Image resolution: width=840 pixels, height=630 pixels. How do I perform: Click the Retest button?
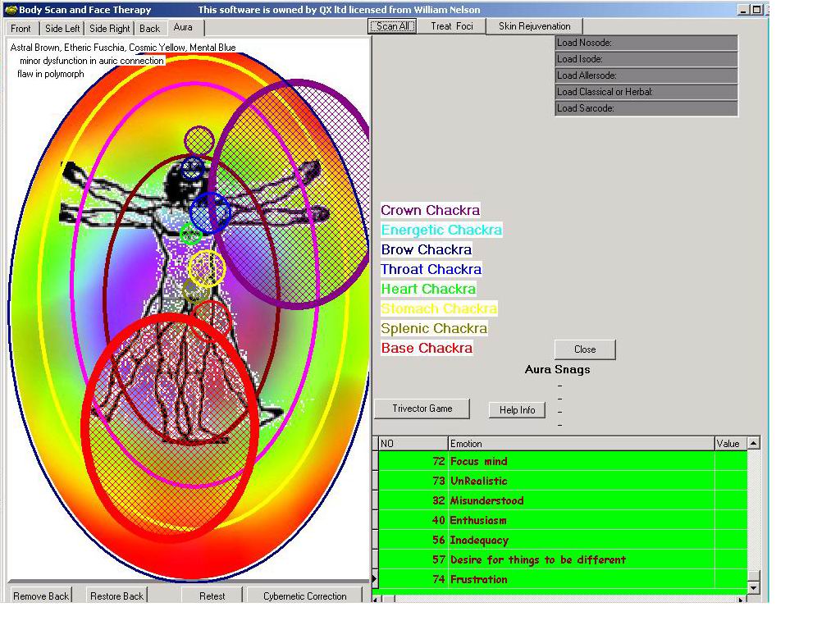[212, 596]
